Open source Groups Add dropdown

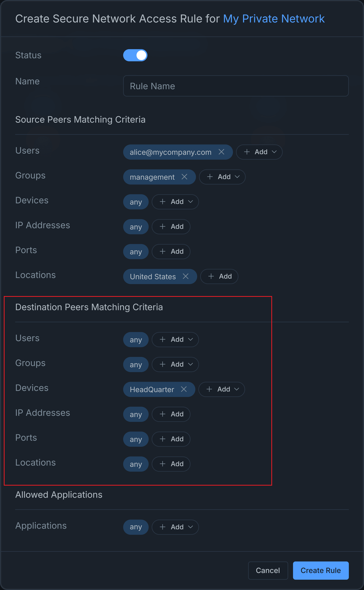click(222, 177)
